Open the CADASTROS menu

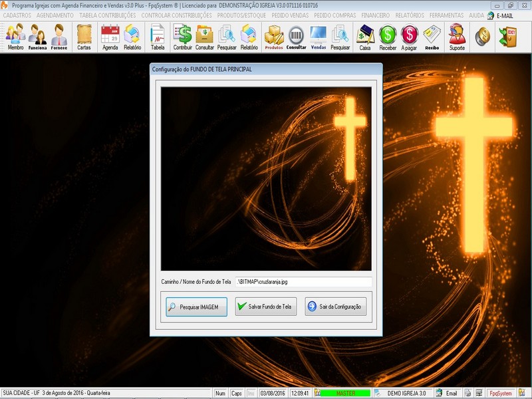tap(17, 15)
